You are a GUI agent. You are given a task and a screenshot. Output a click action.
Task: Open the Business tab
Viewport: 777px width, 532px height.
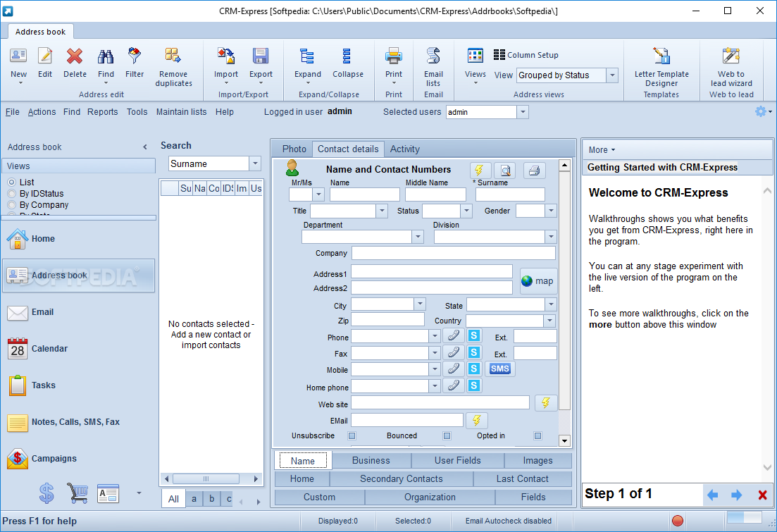pyautogui.click(x=371, y=461)
